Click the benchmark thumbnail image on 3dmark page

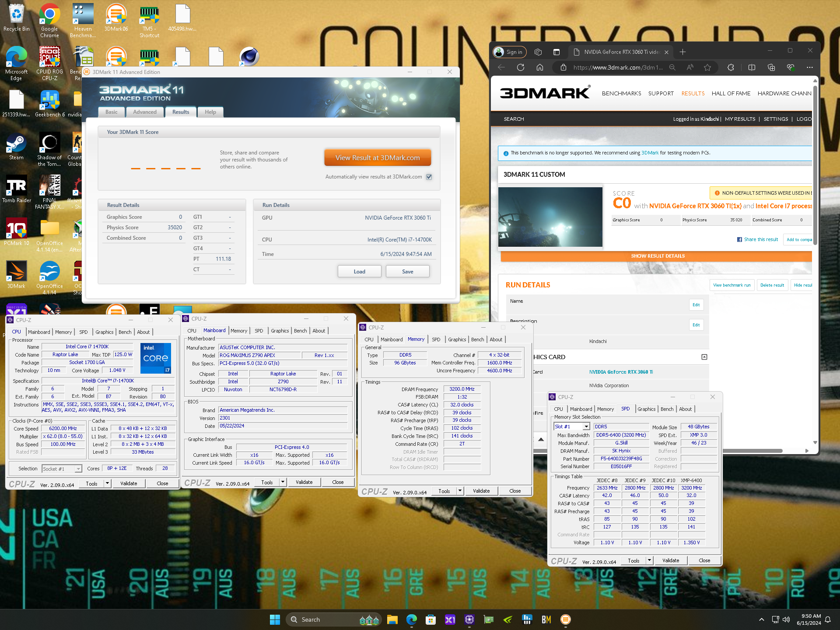(550, 217)
